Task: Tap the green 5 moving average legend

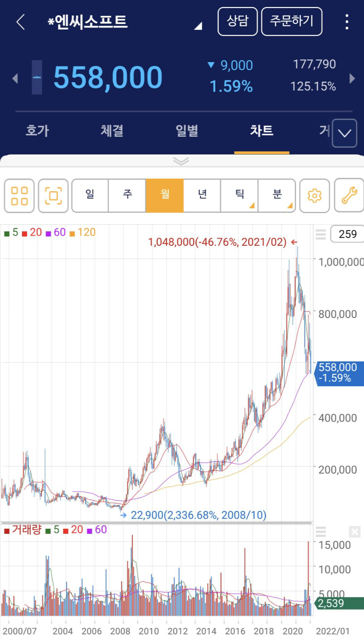Action: point(11,233)
